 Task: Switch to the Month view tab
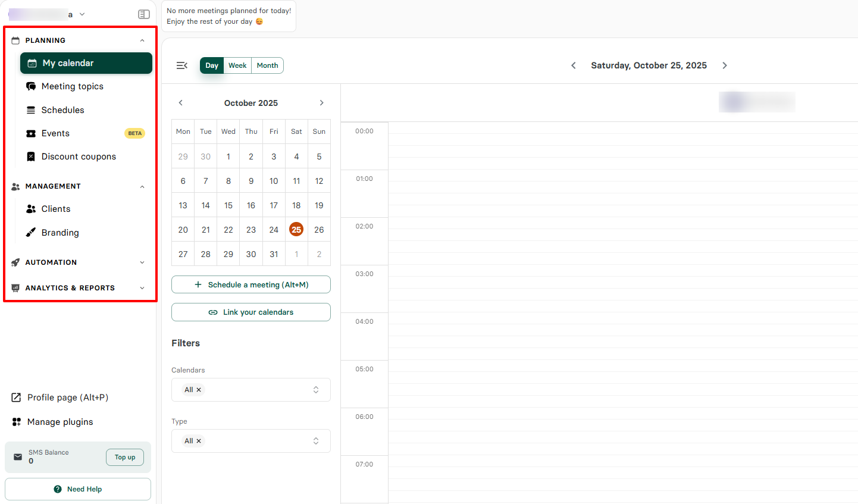[x=267, y=65]
